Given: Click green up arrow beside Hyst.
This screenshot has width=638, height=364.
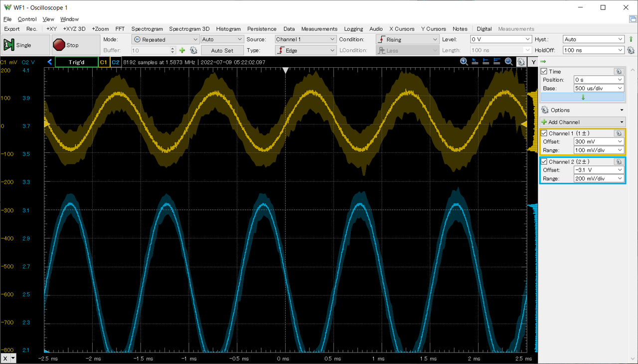Looking at the screenshot, I should pos(631,39).
